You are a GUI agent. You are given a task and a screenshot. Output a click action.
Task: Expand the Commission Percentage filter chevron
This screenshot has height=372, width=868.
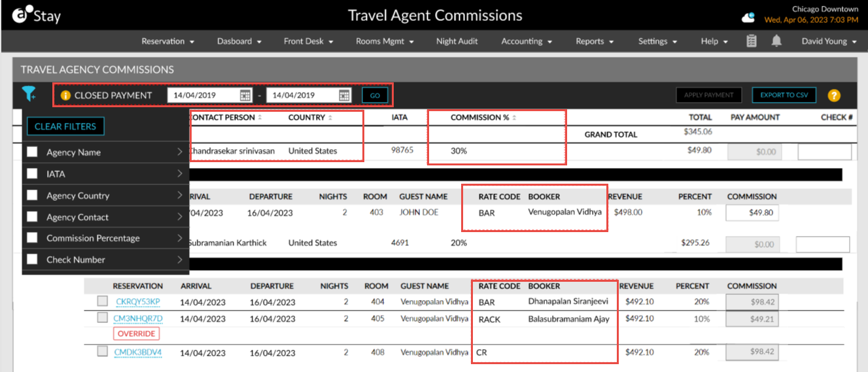(x=180, y=238)
